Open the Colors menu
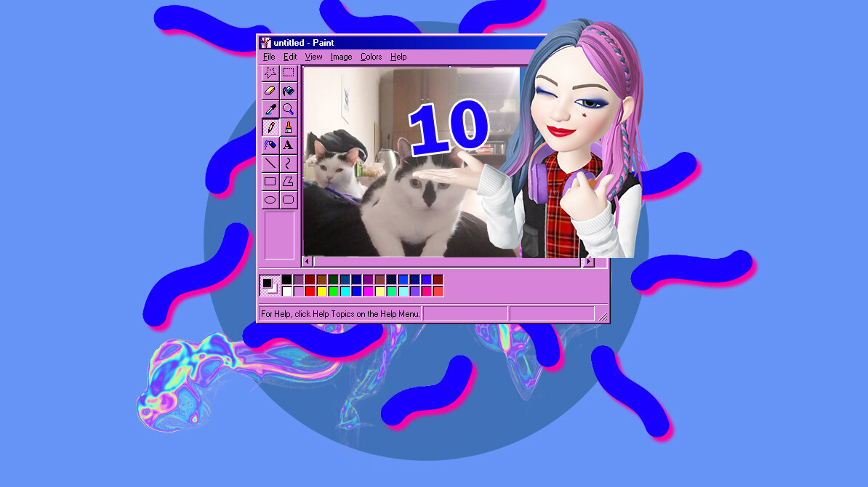This screenshot has width=868, height=487. tap(371, 57)
